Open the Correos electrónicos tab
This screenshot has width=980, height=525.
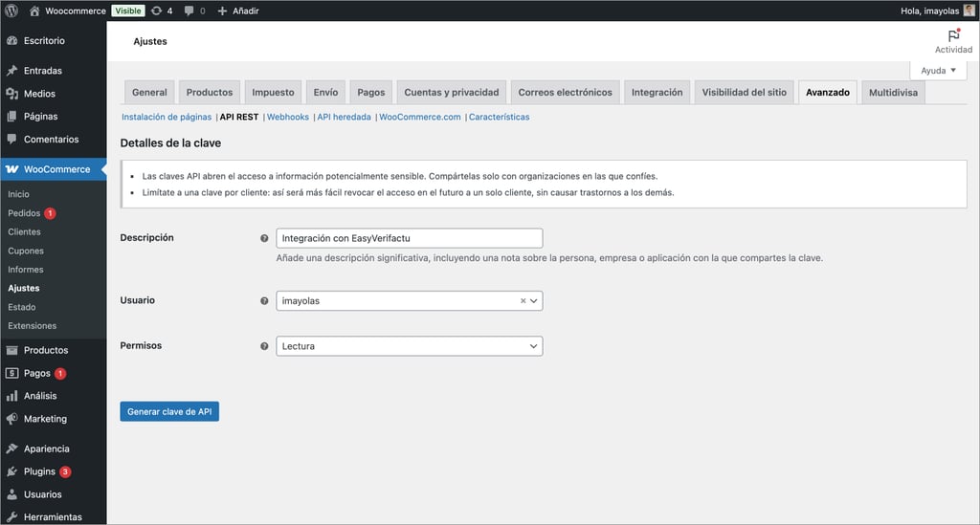(565, 93)
